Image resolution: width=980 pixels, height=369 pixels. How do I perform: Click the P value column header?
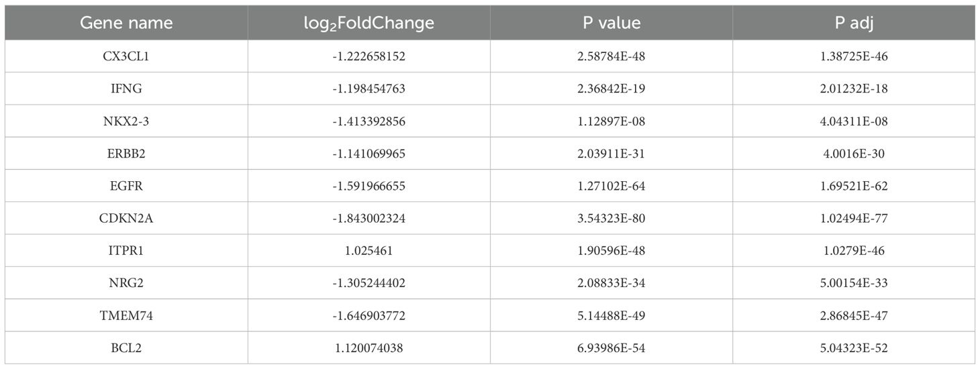tap(611, 23)
